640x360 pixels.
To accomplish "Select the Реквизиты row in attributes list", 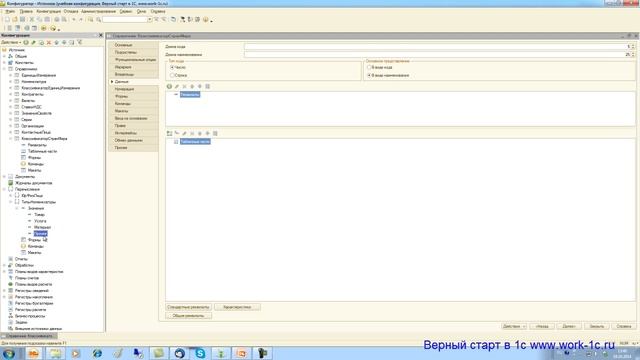I will point(190,95).
